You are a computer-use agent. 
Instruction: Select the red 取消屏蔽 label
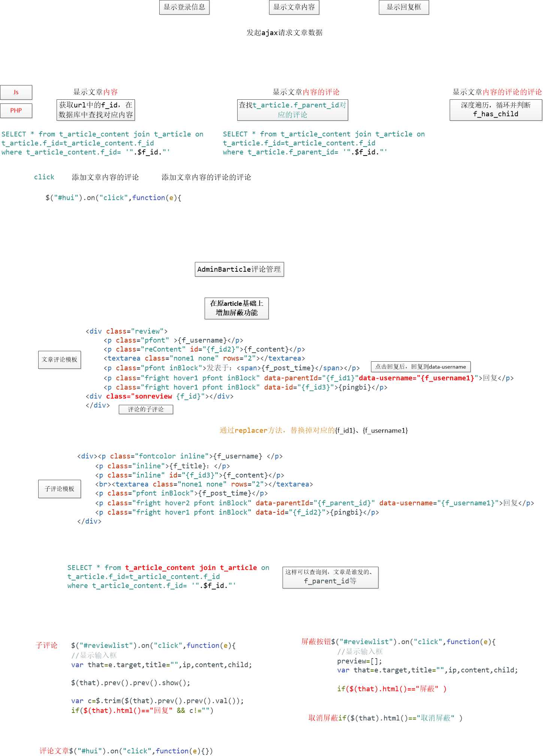[x=323, y=718]
